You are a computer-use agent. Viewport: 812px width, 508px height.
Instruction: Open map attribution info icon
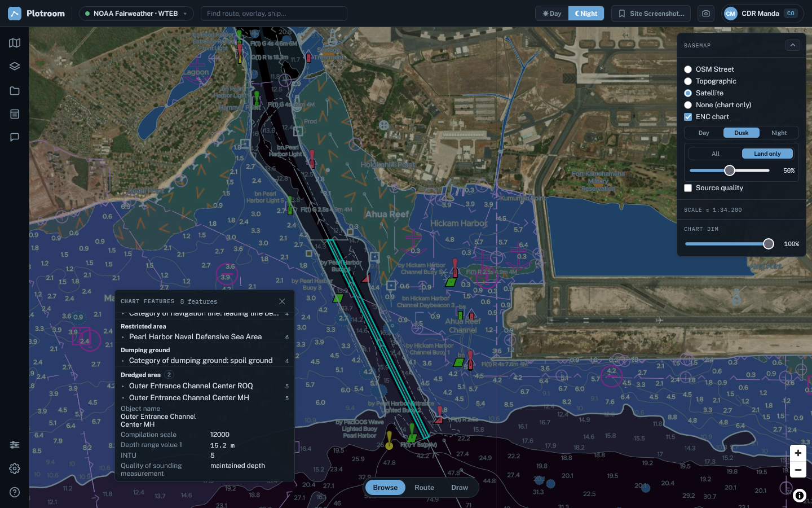[x=799, y=496]
